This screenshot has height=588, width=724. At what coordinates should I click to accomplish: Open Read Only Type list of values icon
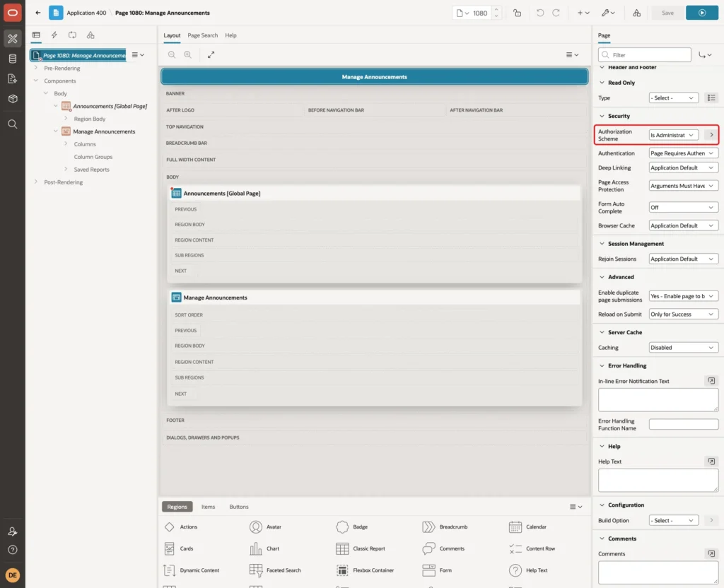pyautogui.click(x=711, y=98)
